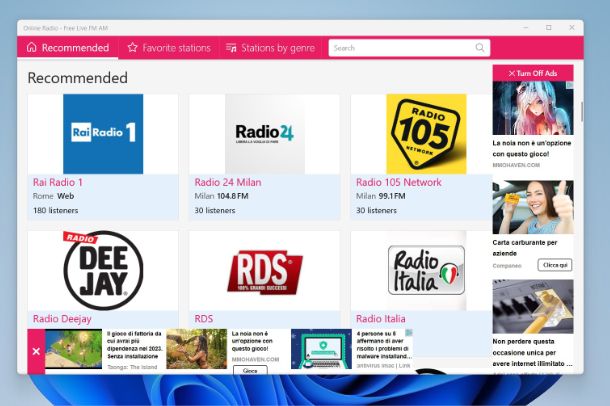610x406 pixels.
Task: Open the Recommended tab
Action: click(x=67, y=48)
